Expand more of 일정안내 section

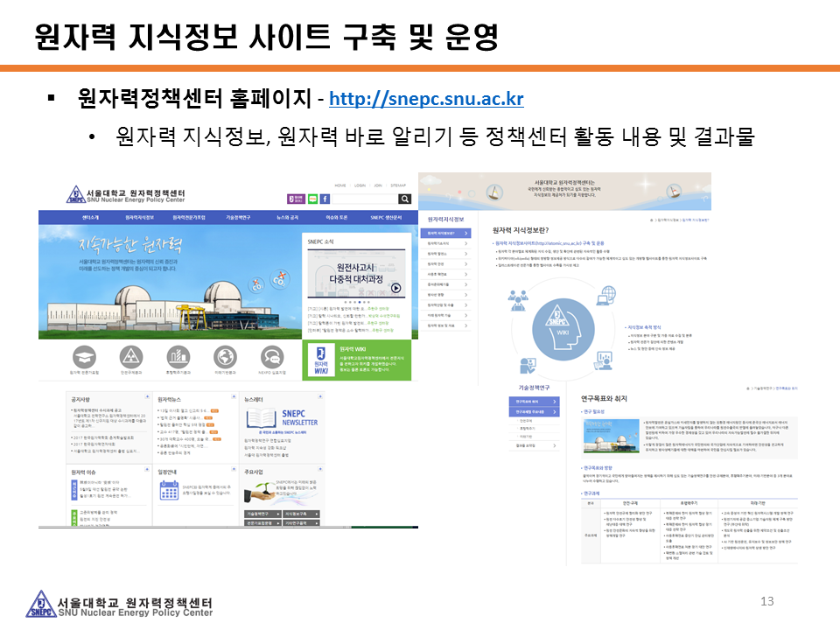(x=234, y=469)
